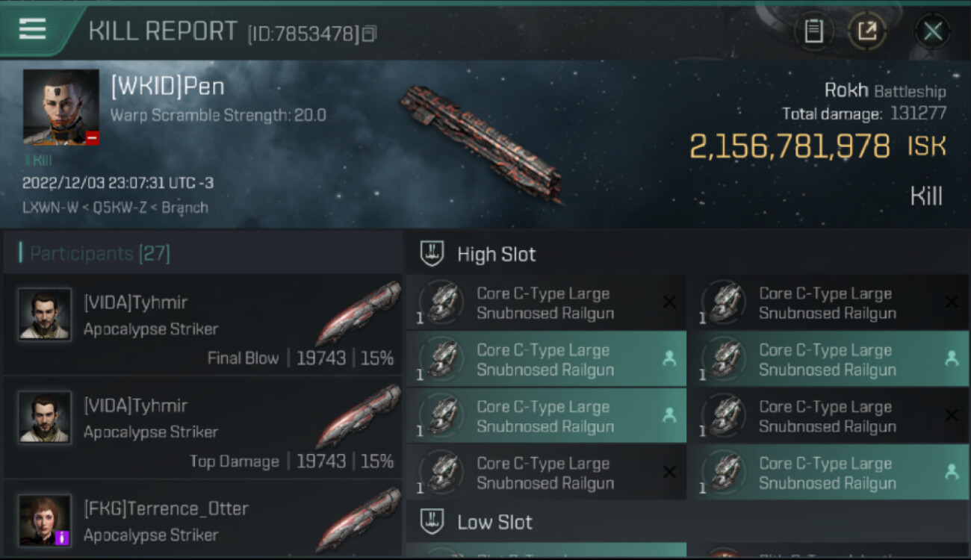
Task: Open the clipboard icon in top bar
Action: 813,31
